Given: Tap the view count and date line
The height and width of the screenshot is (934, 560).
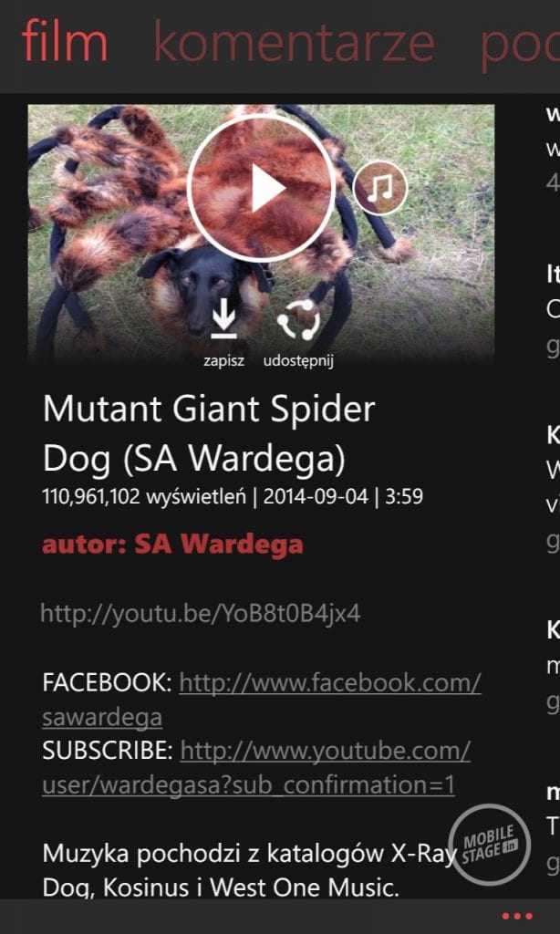Looking at the screenshot, I should tap(233, 496).
